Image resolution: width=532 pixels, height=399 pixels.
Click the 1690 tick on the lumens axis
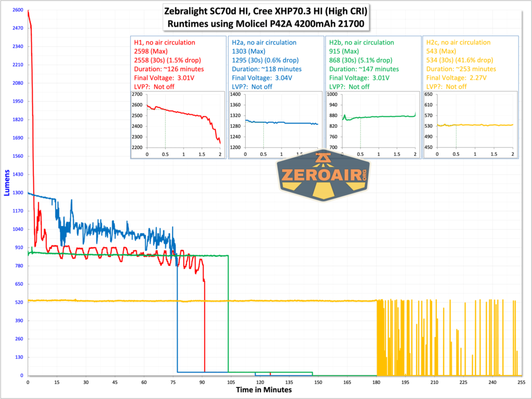(x=18, y=138)
